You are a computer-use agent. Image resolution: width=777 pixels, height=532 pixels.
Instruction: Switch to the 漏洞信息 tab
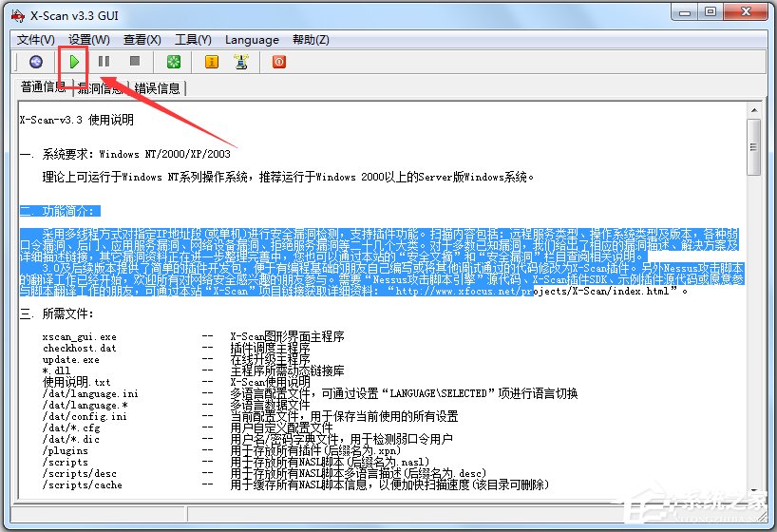click(101, 88)
